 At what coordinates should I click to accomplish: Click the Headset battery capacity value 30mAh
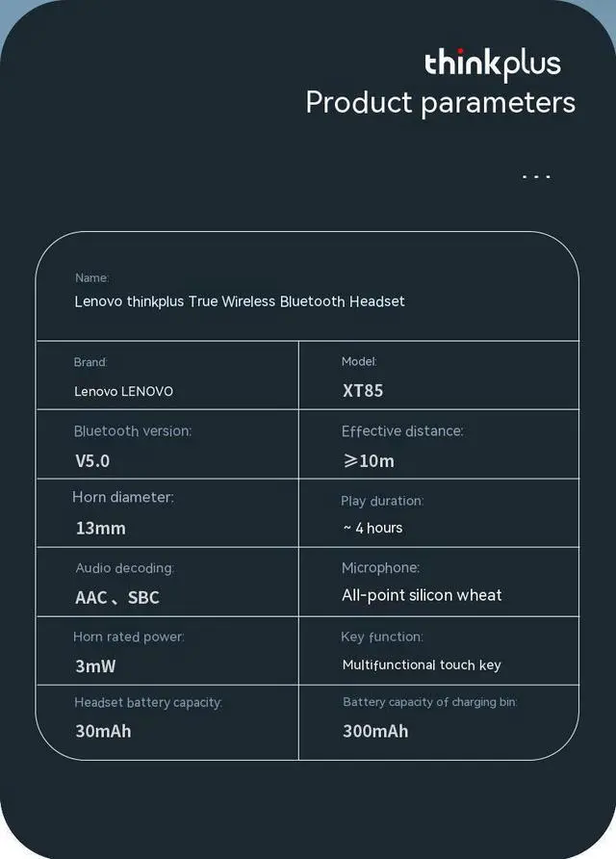[103, 731]
